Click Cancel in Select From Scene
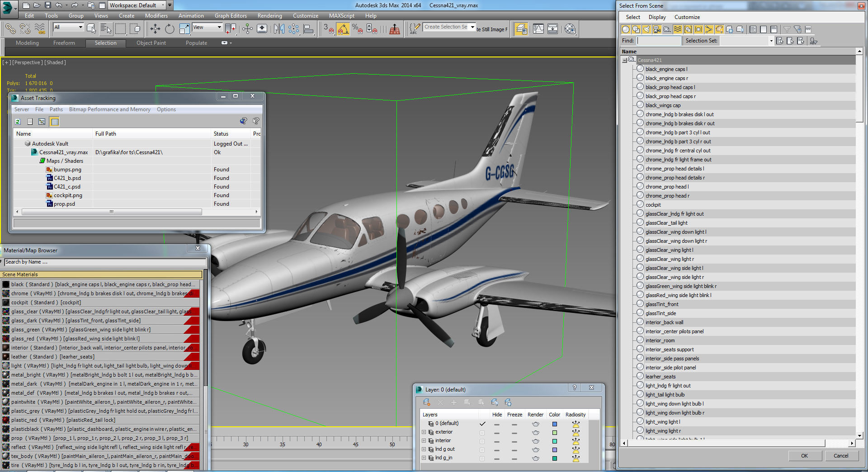The height and width of the screenshot is (472, 868). pyautogui.click(x=841, y=456)
